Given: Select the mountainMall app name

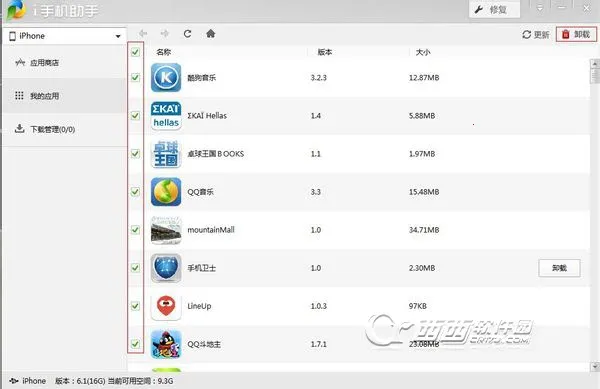Looking at the screenshot, I should click(211, 230).
